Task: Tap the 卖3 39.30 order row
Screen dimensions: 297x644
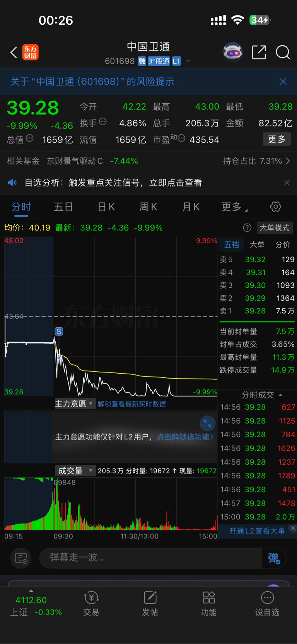Action: pyautogui.click(x=257, y=285)
